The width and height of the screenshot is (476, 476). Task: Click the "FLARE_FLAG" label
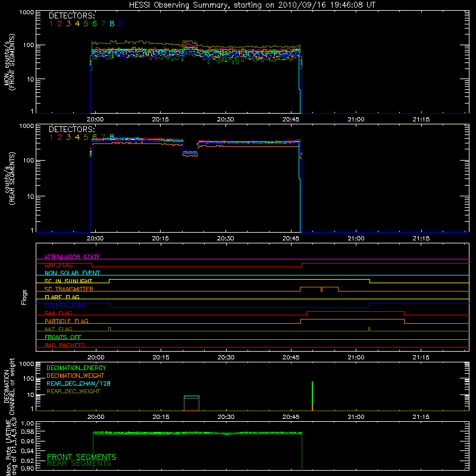62,297
